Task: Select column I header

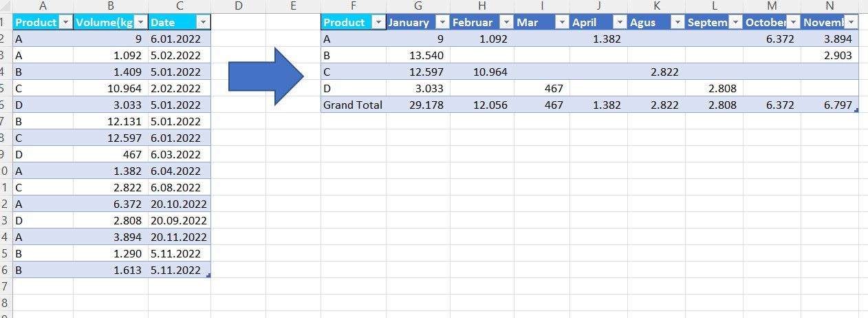Action: pos(542,6)
